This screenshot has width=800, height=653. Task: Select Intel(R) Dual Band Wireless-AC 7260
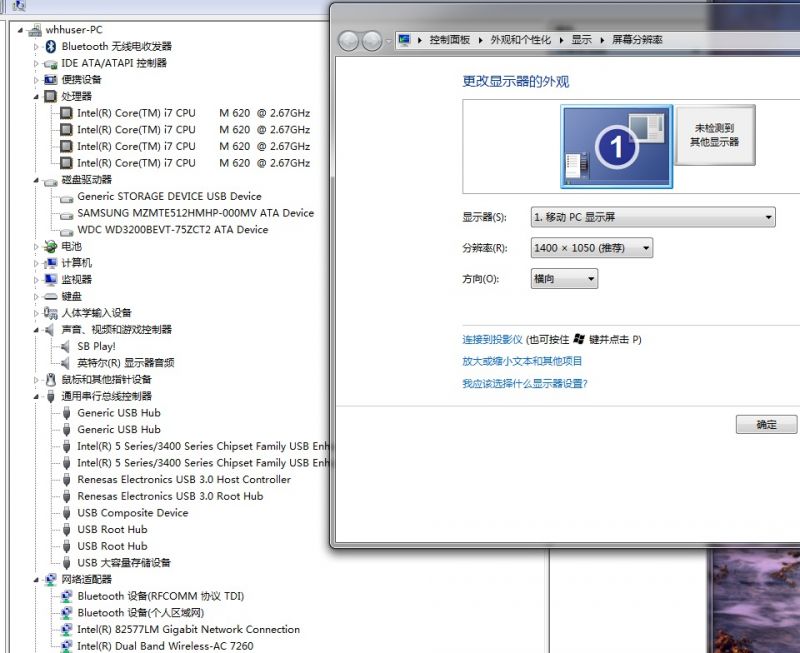(x=165, y=646)
